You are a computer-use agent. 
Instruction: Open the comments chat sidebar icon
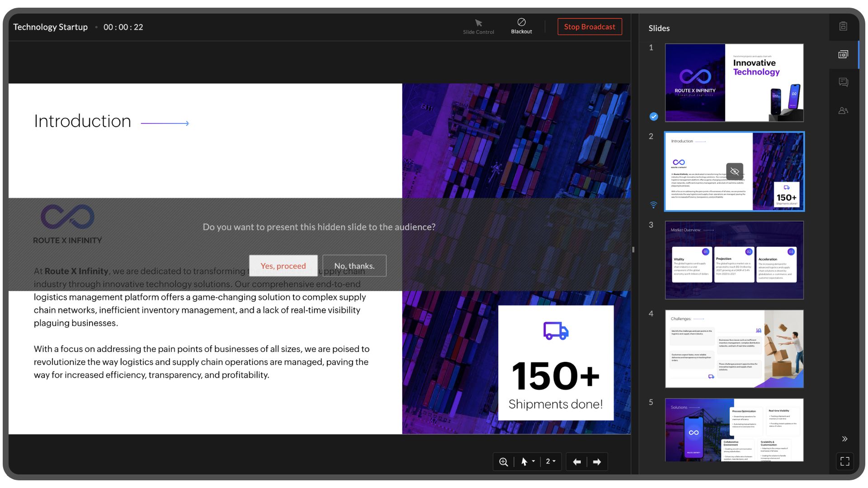click(843, 82)
